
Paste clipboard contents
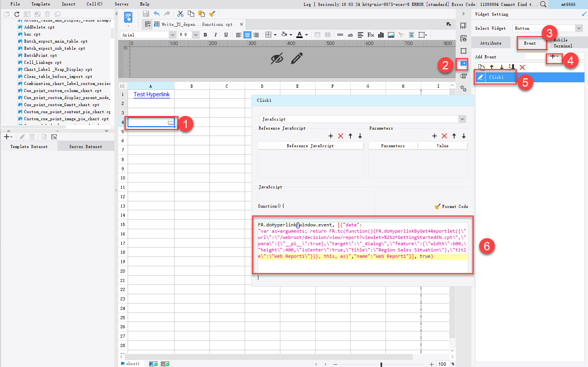202,14
